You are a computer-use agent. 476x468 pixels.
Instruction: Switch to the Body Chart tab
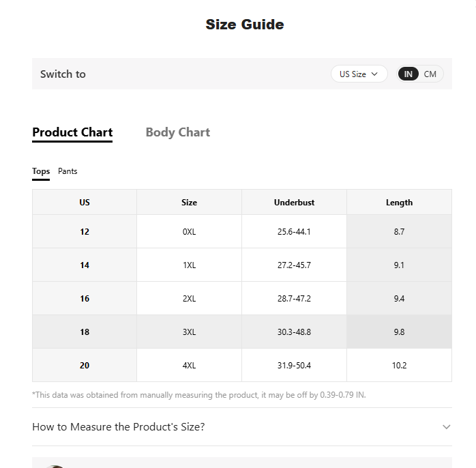[178, 132]
